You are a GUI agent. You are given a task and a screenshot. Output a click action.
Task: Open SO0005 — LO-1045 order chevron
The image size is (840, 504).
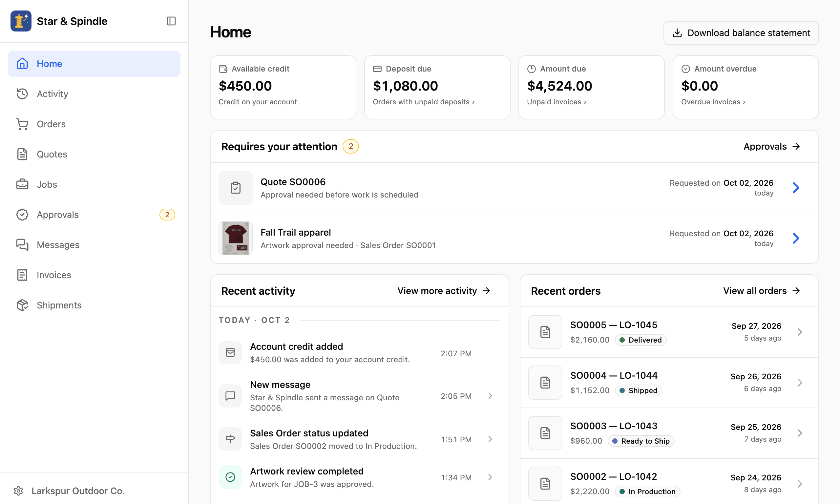800,332
